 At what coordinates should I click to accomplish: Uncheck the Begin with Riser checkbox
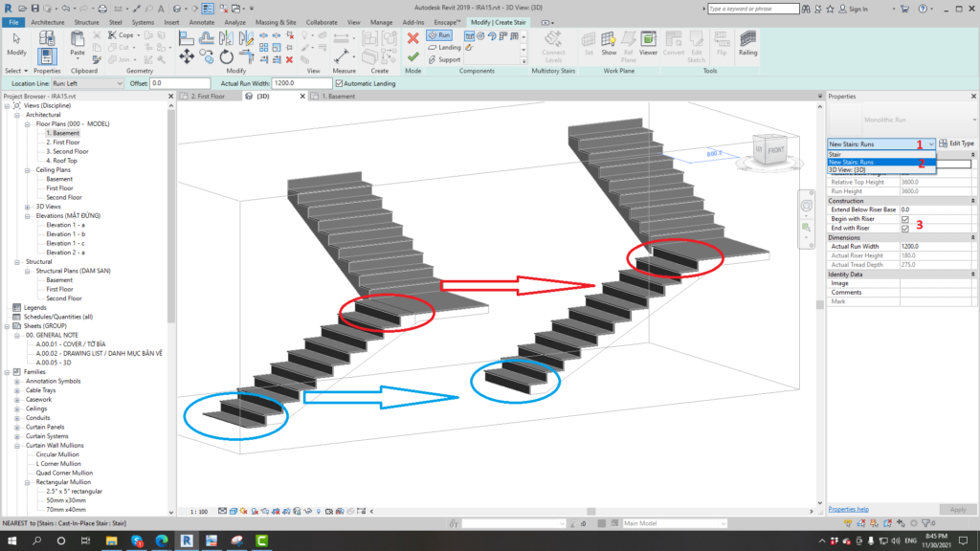click(x=904, y=219)
